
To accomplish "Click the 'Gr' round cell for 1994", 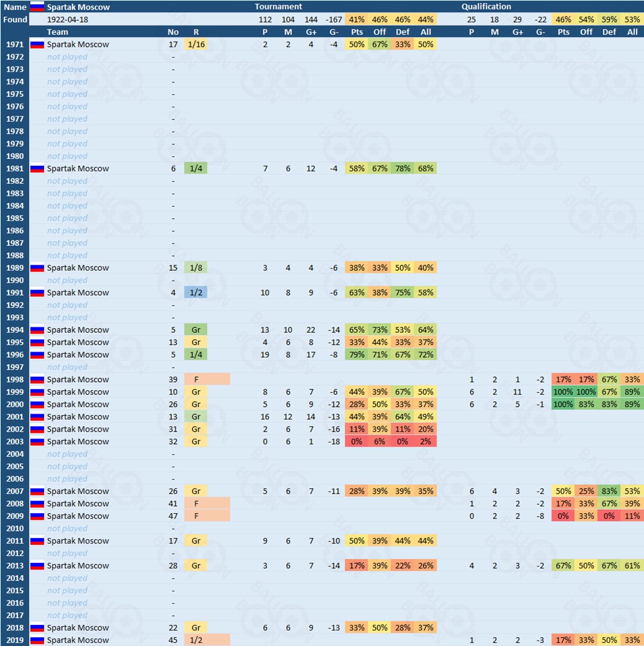I will click(196, 330).
